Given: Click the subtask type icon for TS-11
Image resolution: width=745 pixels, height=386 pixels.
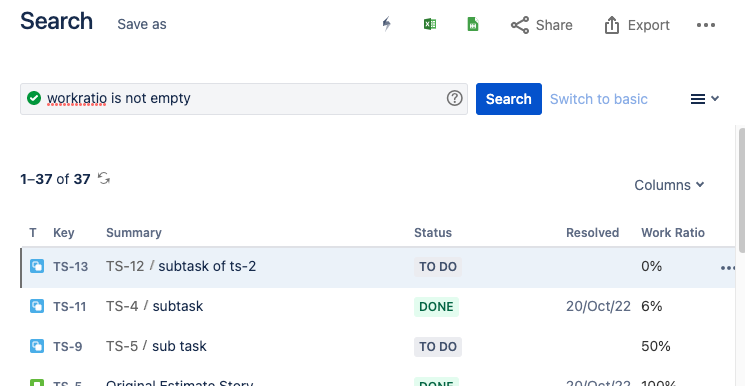Looking at the screenshot, I should coord(37,306).
